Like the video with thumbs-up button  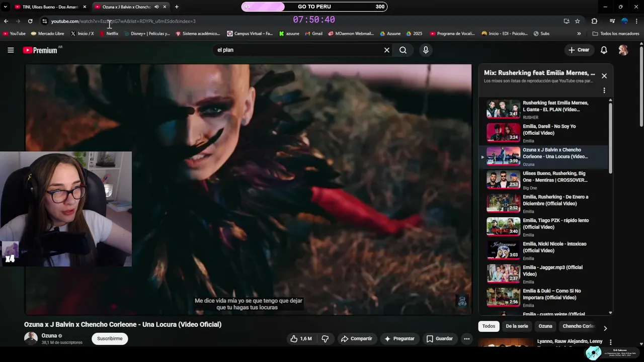[300, 339]
